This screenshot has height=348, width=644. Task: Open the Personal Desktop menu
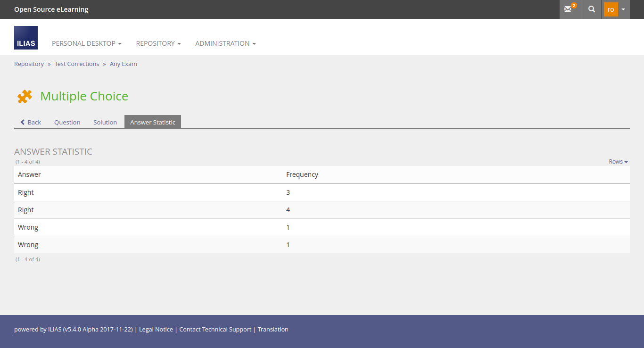coord(86,43)
